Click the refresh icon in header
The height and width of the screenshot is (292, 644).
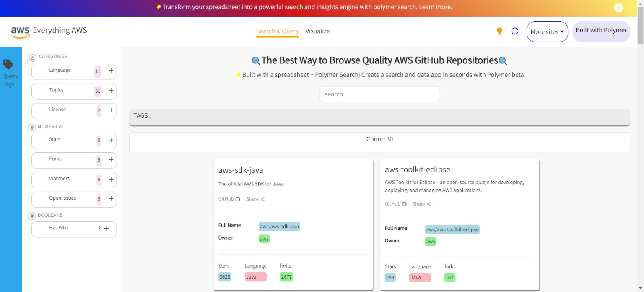[x=515, y=31]
